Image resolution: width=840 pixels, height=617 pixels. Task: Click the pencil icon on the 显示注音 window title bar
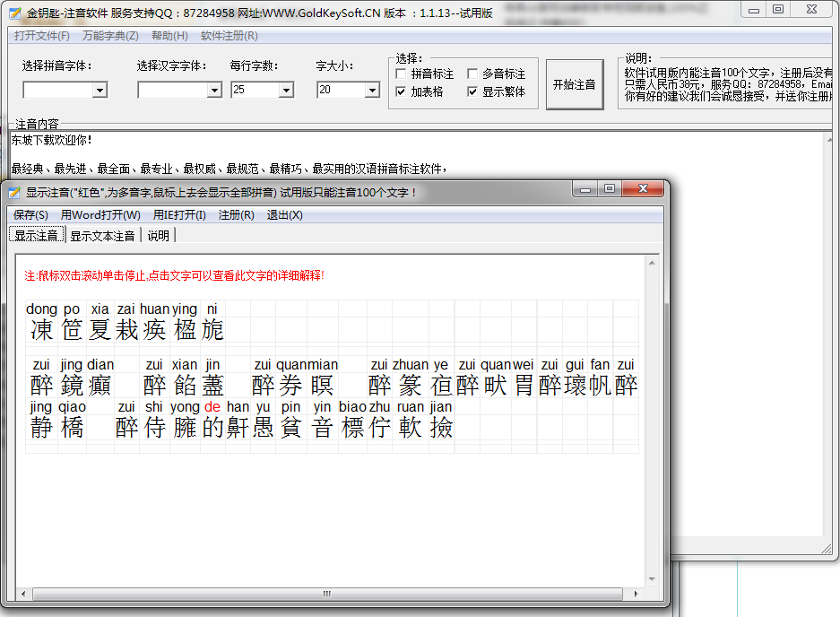click(x=15, y=189)
